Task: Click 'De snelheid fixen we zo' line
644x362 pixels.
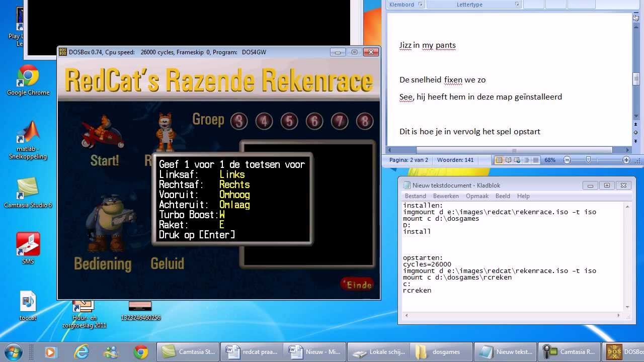Action: 442,79
